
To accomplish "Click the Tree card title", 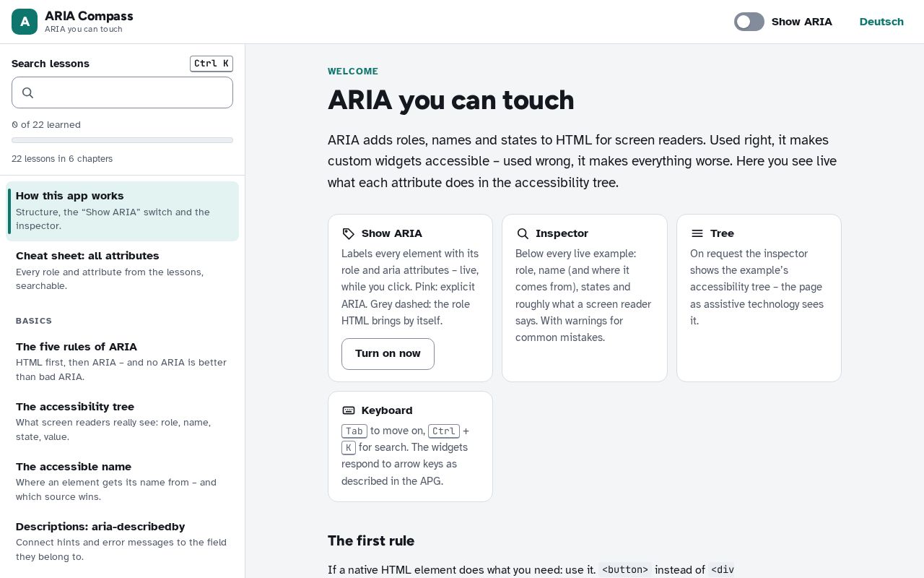I will coord(722,233).
